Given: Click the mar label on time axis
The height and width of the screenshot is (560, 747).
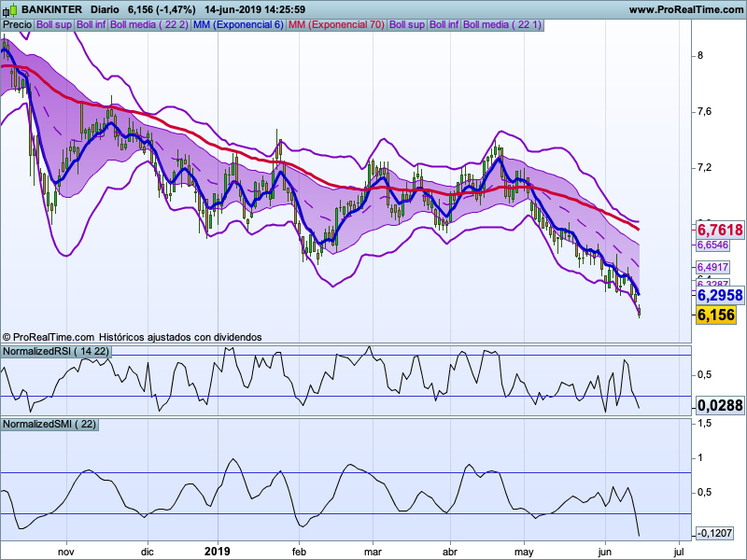Looking at the screenshot, I should (373, 552).
